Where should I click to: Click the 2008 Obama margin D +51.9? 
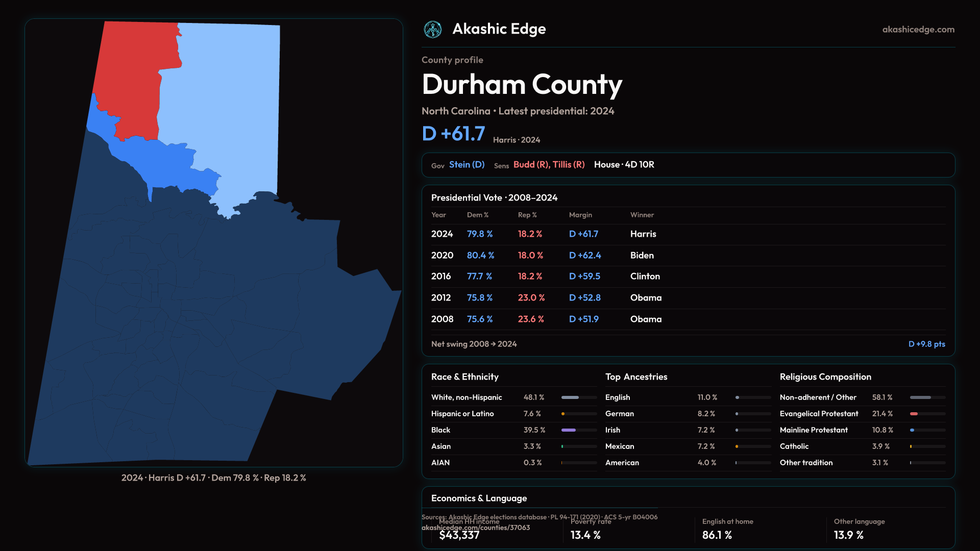pyautogui.click(x=583, y=319)
